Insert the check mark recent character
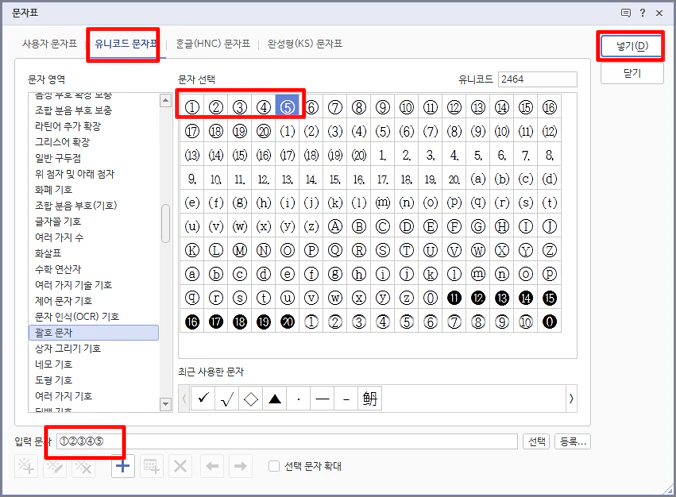 203,399
